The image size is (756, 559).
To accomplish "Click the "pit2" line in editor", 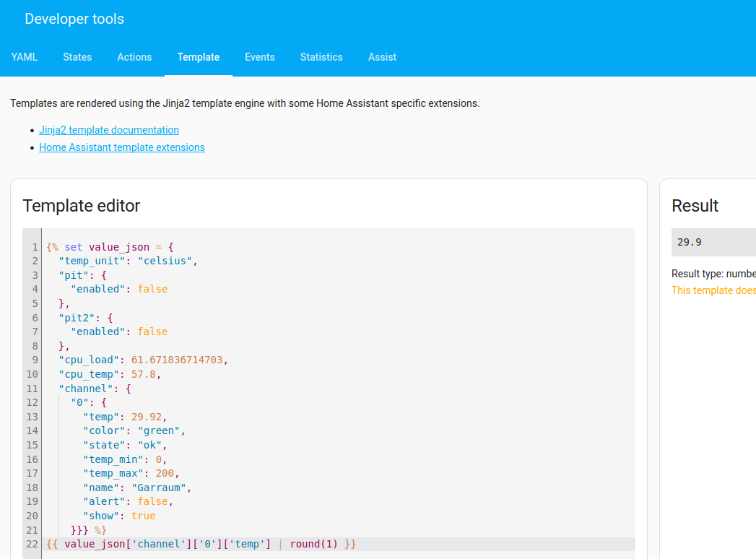I will tap(86, 318).
